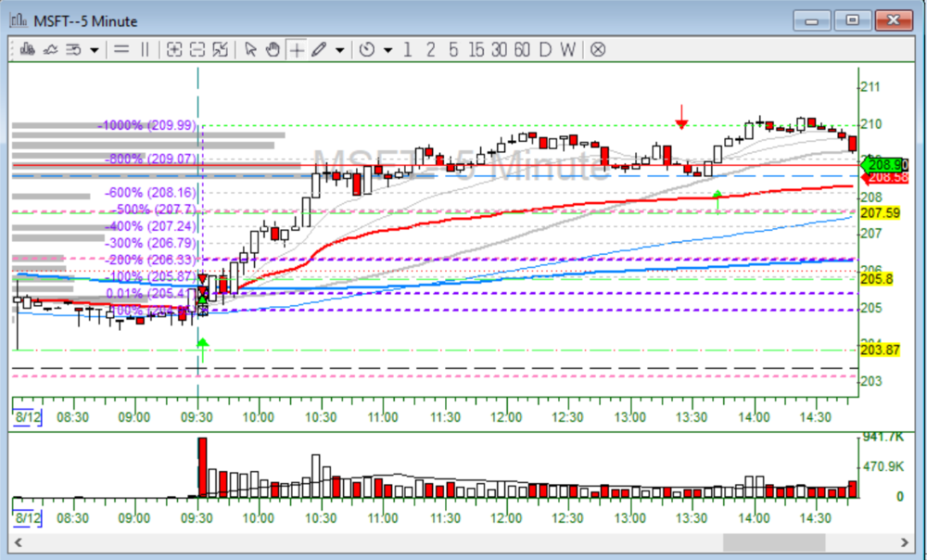Open the indicators line-study icon
The width and height of the screenshot is (927, 560).
point(50,49)
